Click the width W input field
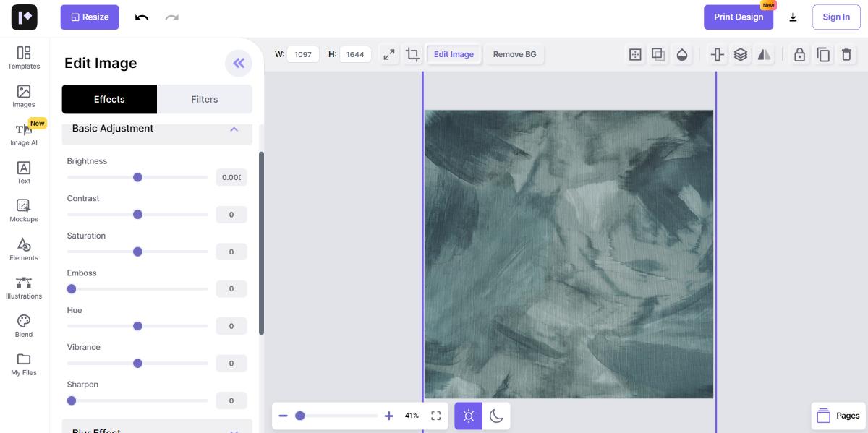This screenshot has width=868, height=433. click(303, 54)
